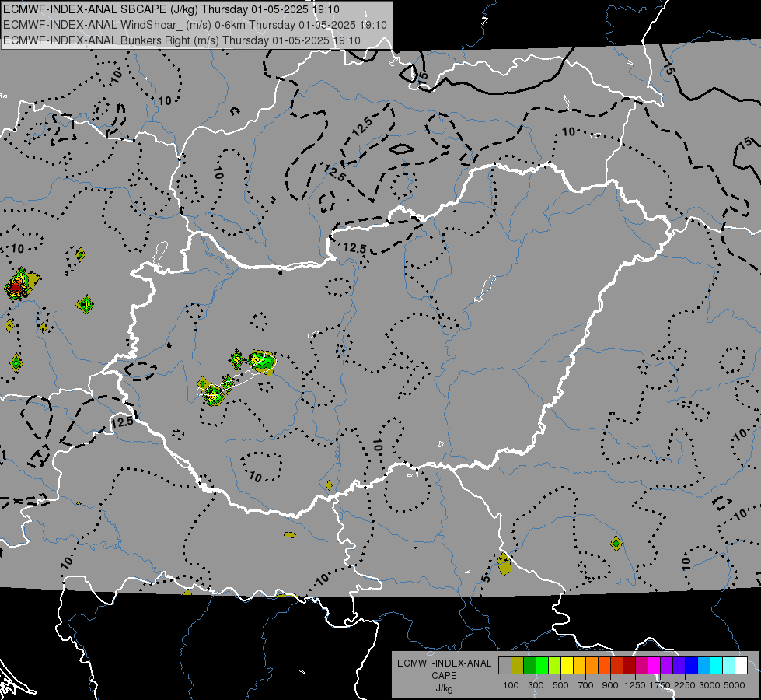
Task: Select the olive legend swatch
Action: pyautogui.click(x=518, y=665)
